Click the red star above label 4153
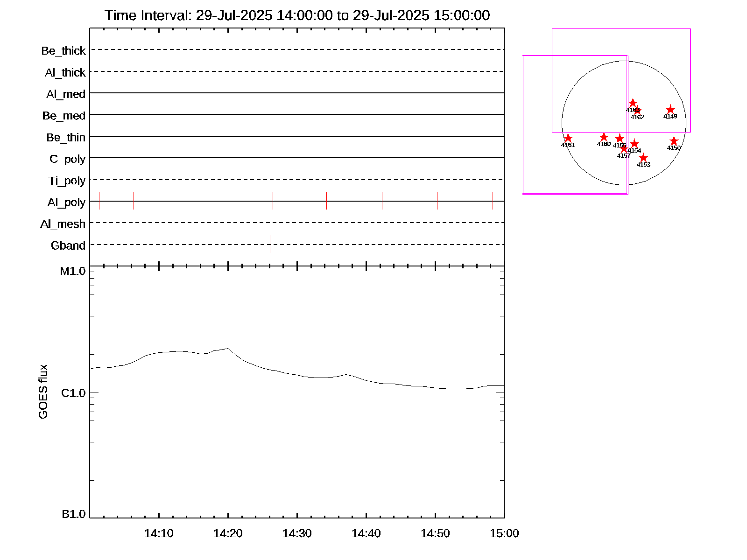The height and width of the screenshot is (560, 747). tap(643, 158)
